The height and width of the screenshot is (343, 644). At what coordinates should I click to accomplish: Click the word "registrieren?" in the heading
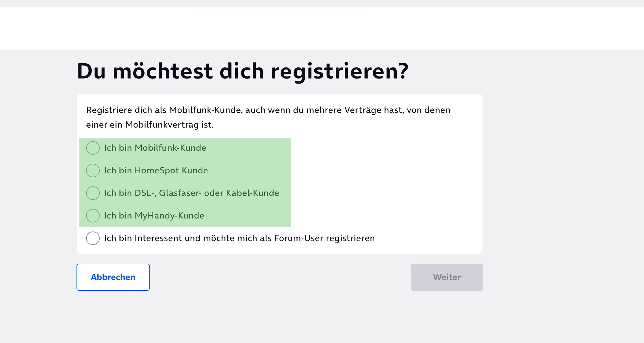click(x=339, y=71)
